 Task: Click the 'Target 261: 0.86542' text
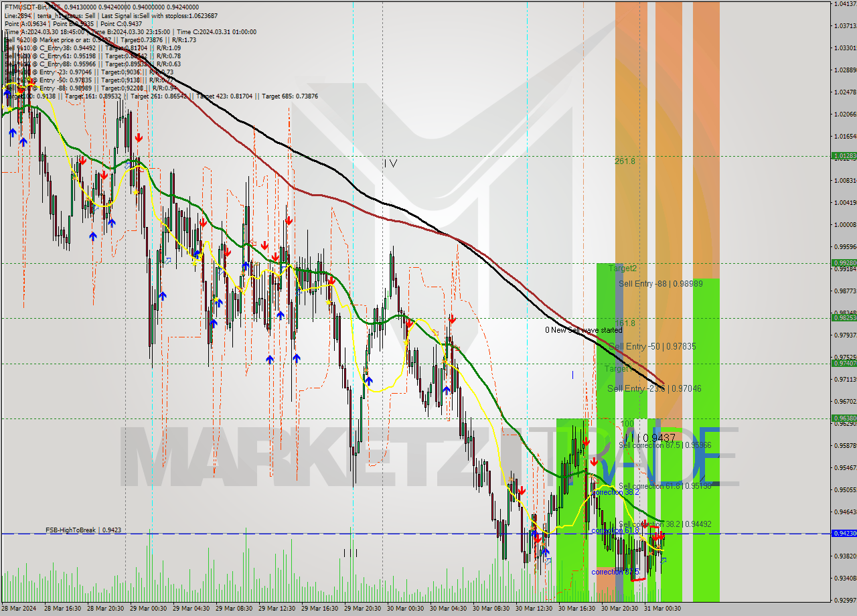(x=159, y=96)
